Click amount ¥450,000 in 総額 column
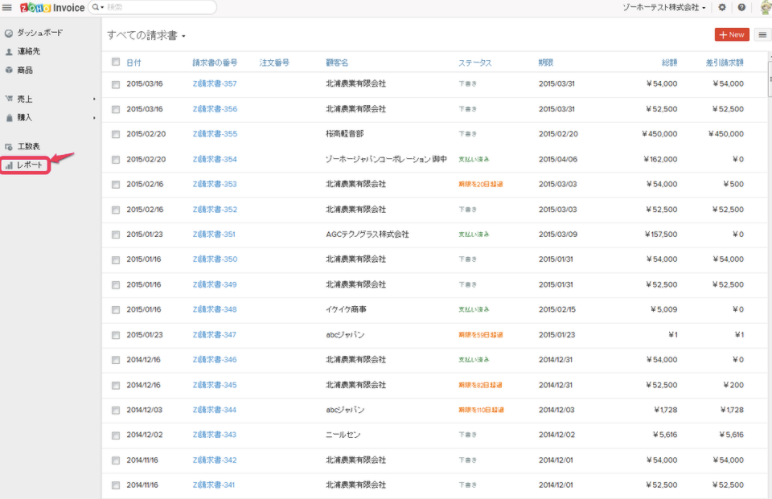This screenshot has width=772, height=499. pos(659,134)
